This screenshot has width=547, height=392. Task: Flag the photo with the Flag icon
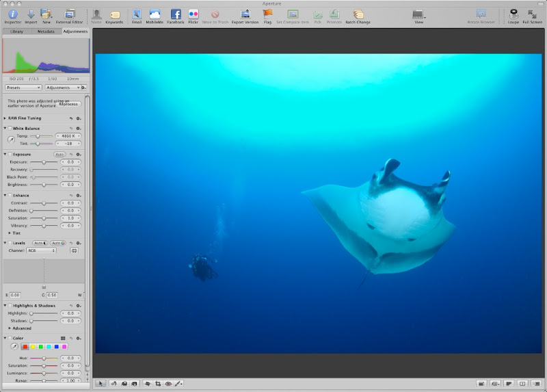[267, 14]
